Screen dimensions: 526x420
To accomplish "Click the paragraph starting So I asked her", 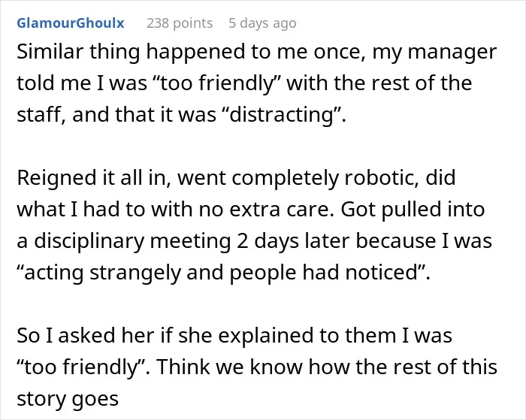I will tap(257, 367).
